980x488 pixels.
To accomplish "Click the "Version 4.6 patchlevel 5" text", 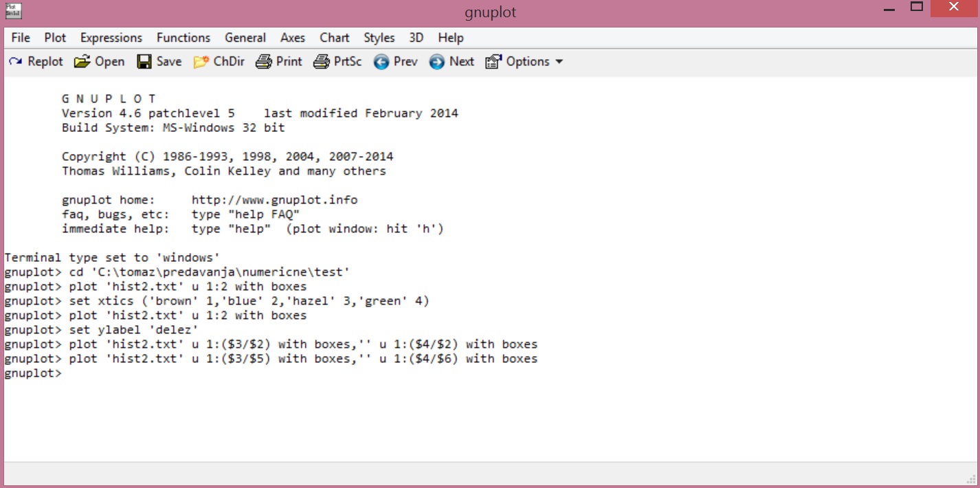I will point(148,113).
